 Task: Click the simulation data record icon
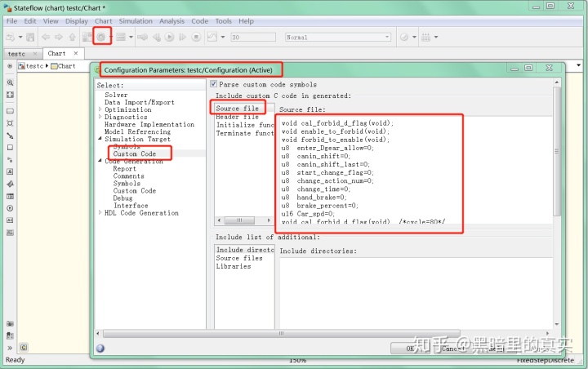pyautogui.click(x=212, y=37)
